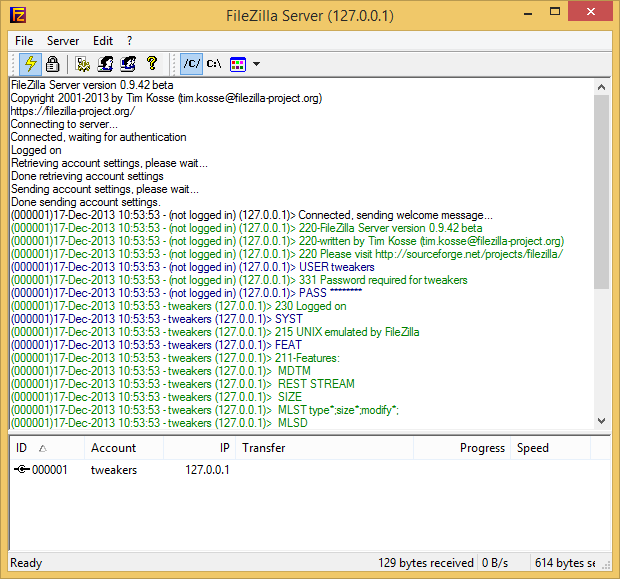Maximize the FileZilla Server window

(555, 11)
